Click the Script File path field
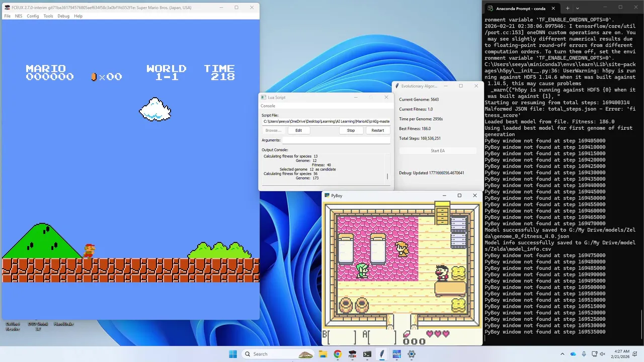The width and height of the screenshot is (644, 362). [x=326, y=121]
